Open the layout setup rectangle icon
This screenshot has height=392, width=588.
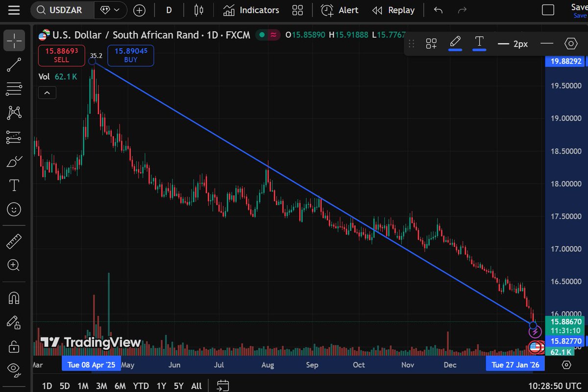click(548, 10)
